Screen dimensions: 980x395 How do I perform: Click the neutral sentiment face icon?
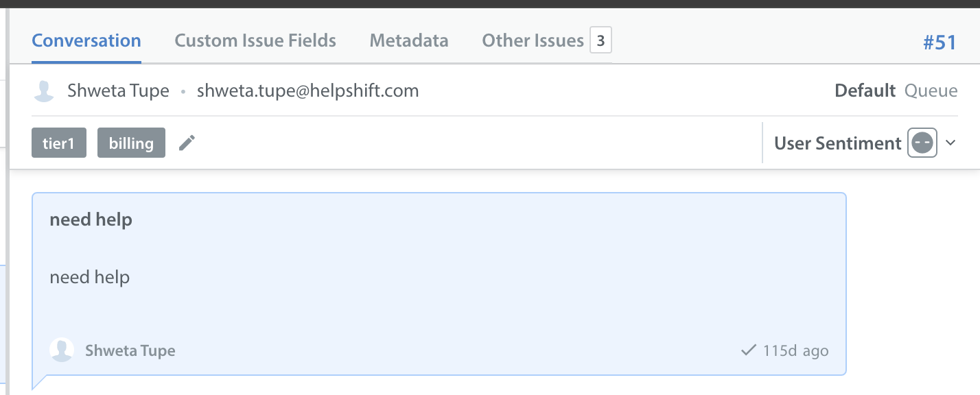point(922,143)
